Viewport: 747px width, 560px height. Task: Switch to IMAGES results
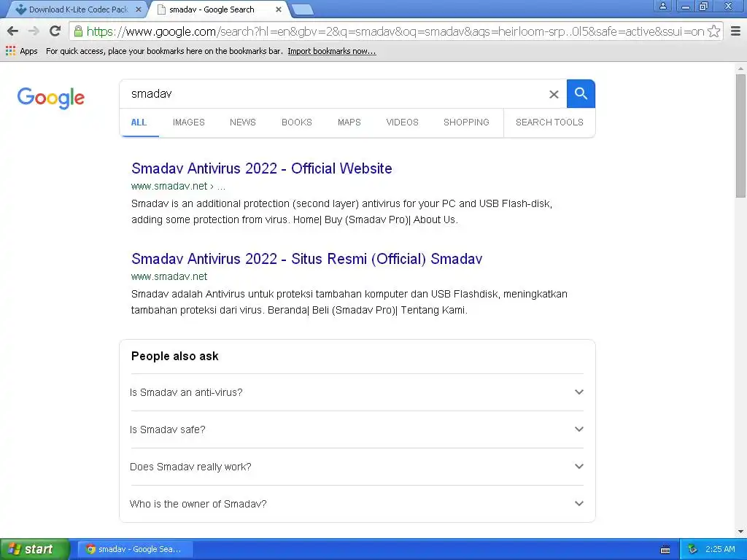189,122
